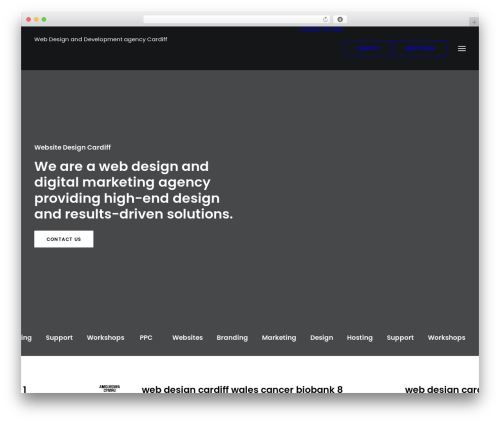Viewport: 500px width, 423px height.
Task: Click Workshops right of the Hosting item
Action: (x=446, y=338)
